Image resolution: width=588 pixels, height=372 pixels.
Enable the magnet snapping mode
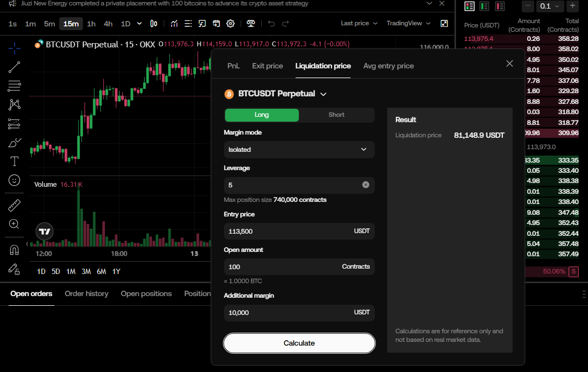coord(15,250)
